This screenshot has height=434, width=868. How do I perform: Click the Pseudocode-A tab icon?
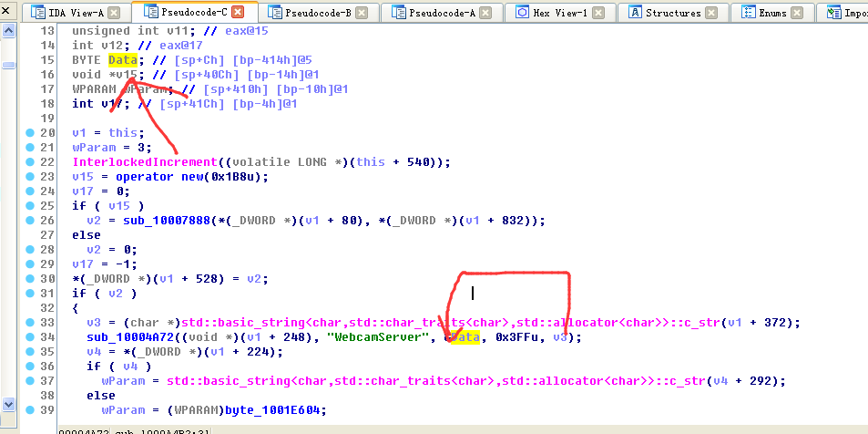click(396, 13)
